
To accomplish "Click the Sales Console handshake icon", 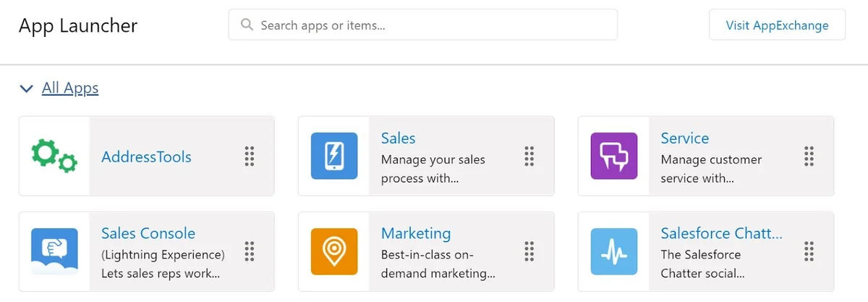I will click(x=54, y=251).
